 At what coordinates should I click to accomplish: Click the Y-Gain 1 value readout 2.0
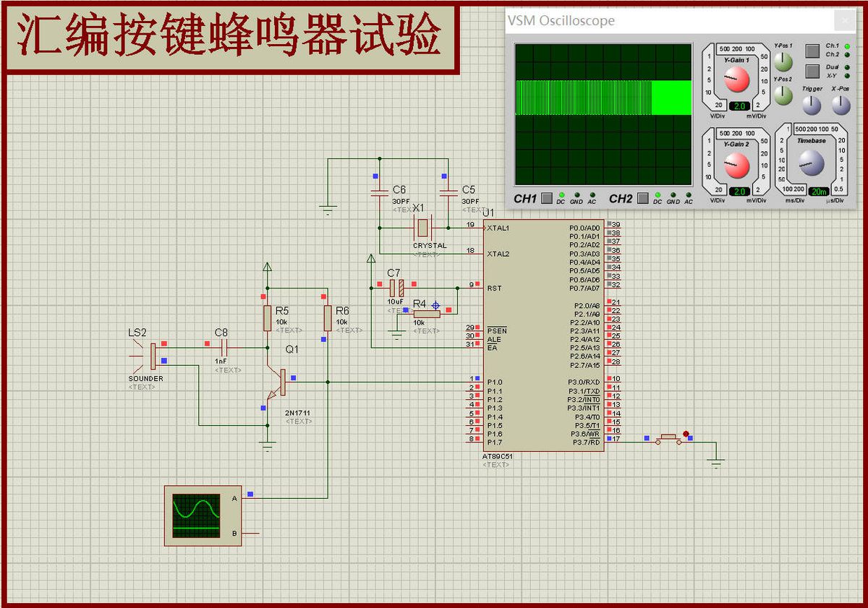739,106
